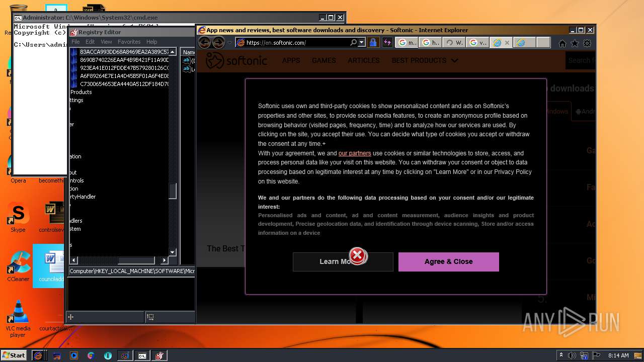Open the Internet Explorer Tools gear icon
The width and height of the screenshot is (644, 362).
tap(587, 43)
